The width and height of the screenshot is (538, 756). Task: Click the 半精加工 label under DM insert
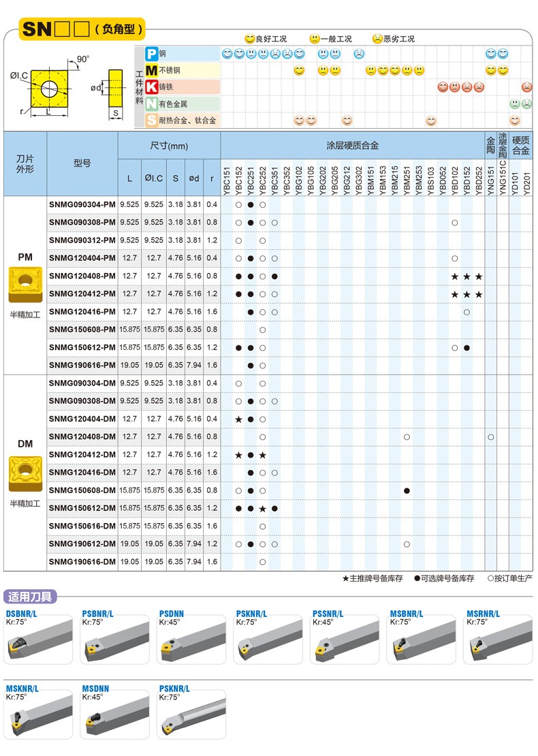pos(25,503)
